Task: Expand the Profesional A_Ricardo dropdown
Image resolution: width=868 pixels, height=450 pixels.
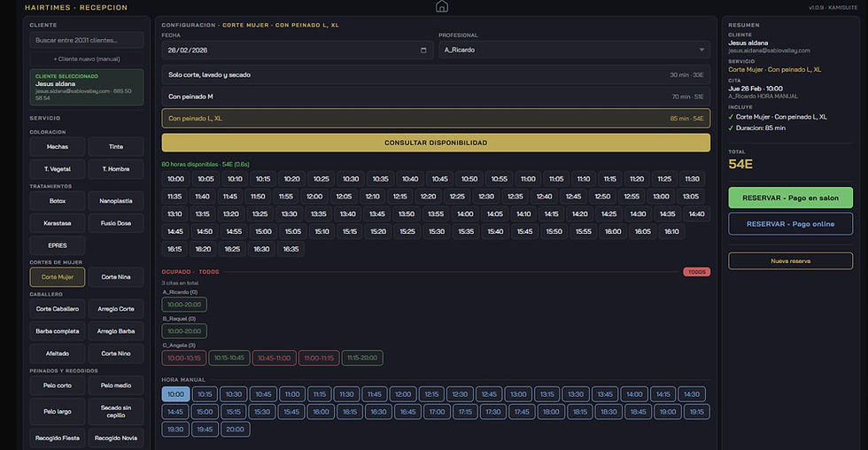Action: pyautogui.click(x=574, y=50)
